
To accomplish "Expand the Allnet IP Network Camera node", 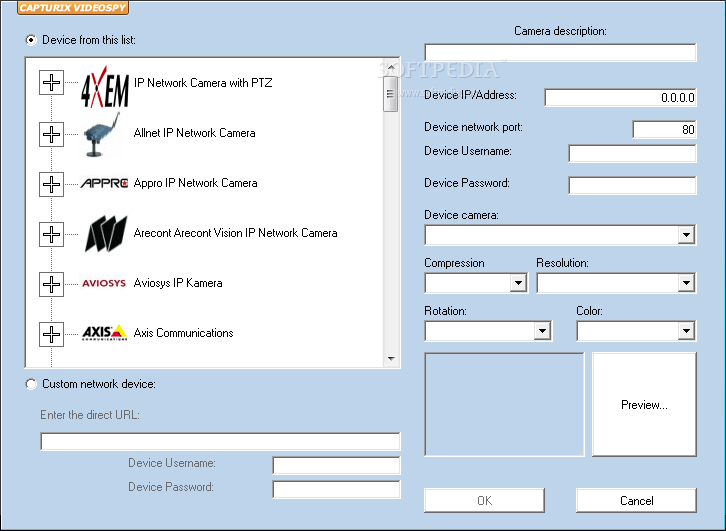I will pos(51,135).
